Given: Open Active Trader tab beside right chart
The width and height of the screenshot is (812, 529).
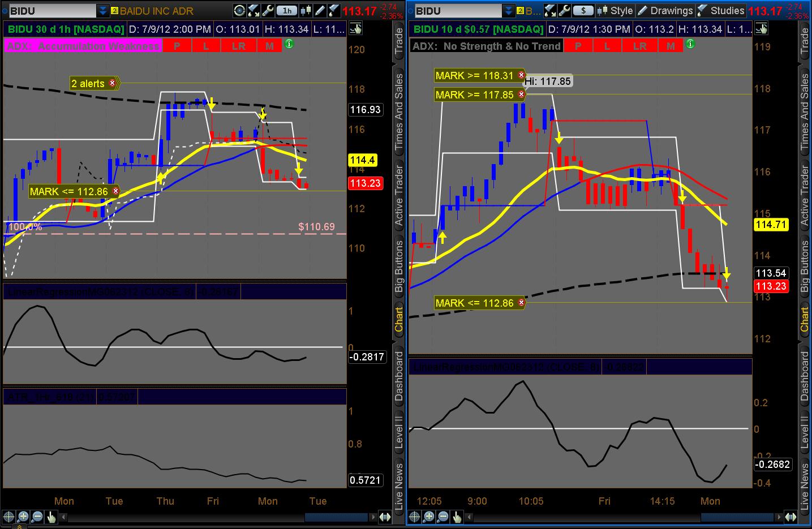Looking at the screenshot, I should tap(805, 196).
